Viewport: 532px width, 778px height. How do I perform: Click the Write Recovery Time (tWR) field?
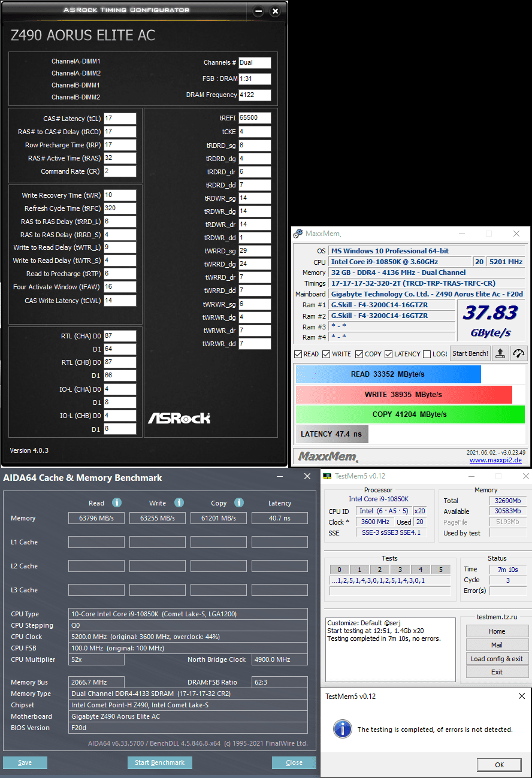(x=120, y=195)
